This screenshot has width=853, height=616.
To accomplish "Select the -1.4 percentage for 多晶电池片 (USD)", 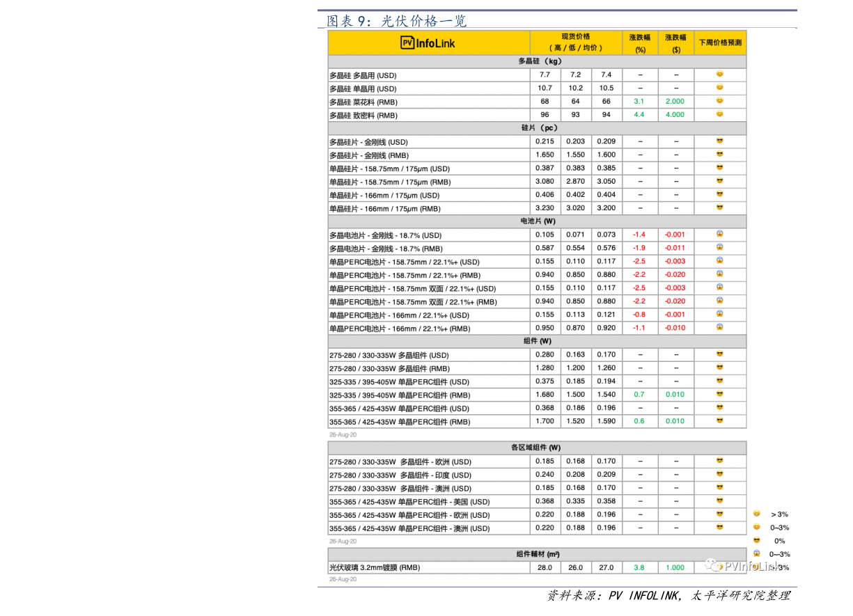I will pyautogui.click(x=639, y=235).
